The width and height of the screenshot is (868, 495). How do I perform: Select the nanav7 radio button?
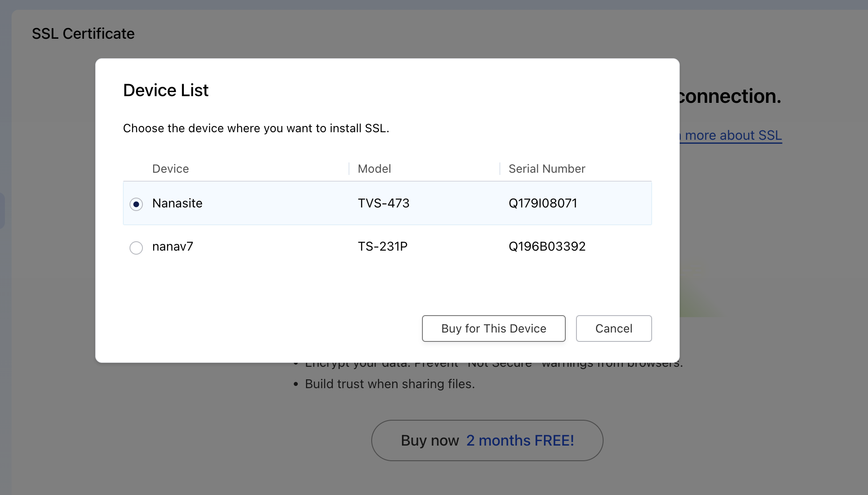click(136, 247)
